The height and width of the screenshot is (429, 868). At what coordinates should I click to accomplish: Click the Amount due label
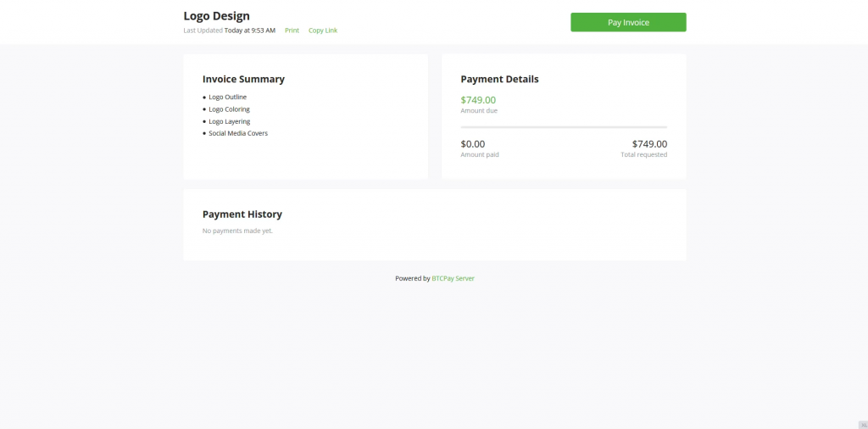pos(479,111)
